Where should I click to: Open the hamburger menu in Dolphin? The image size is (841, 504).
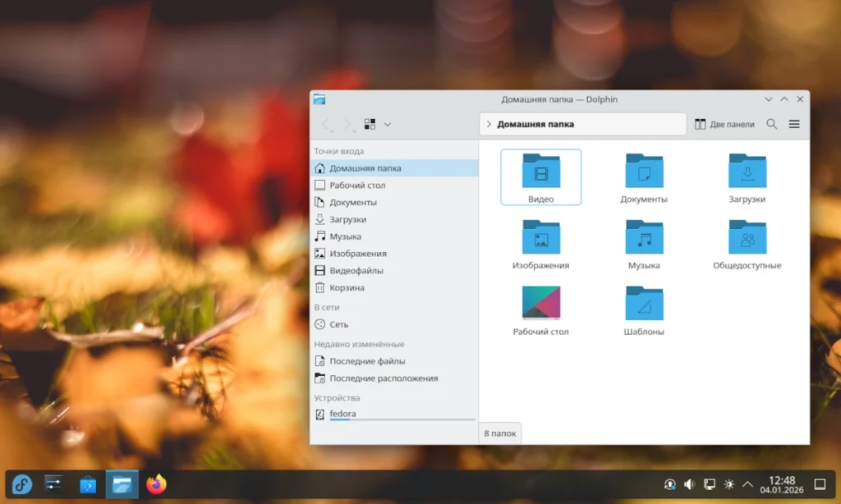794,125
